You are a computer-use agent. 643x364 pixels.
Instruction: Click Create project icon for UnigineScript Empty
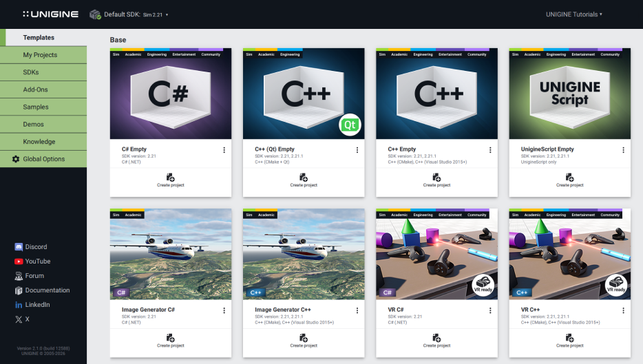(569, 178)
